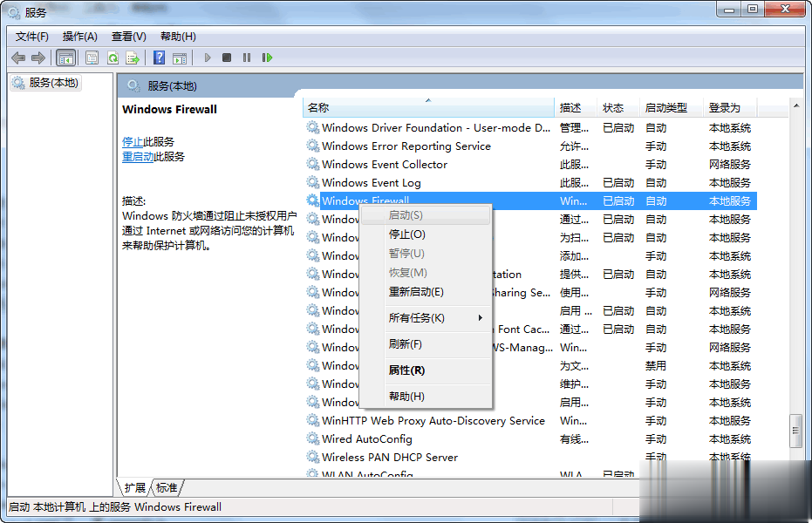Choose 帮助(H) in context menu
This screenshot has width=812, height=523.
[426, 397]
